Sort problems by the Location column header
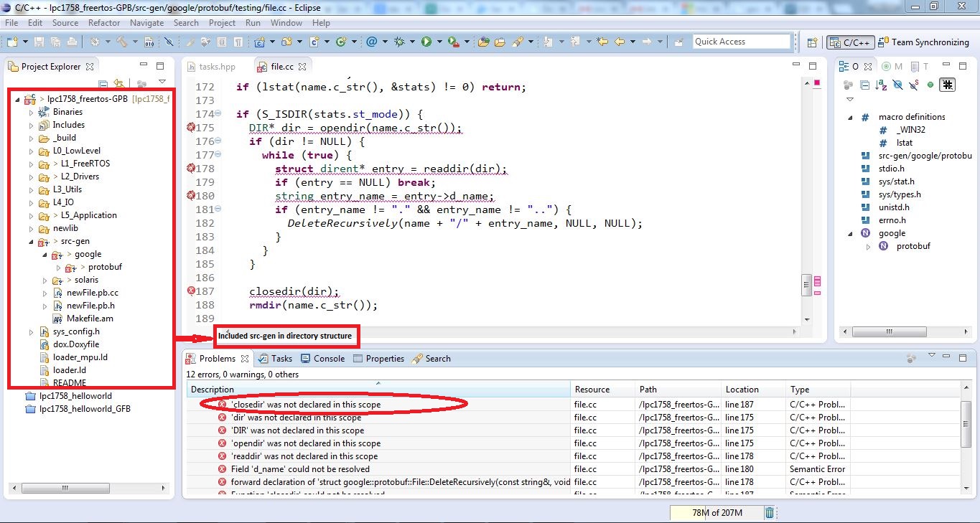This screenshot has width=980, height=523. click(754, 390)
